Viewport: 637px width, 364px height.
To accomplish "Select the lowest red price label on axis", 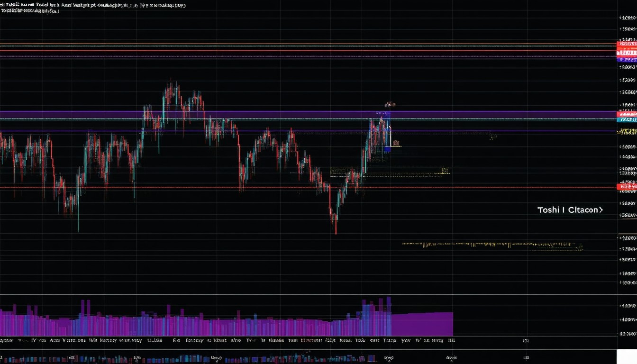I will point(627,187).
